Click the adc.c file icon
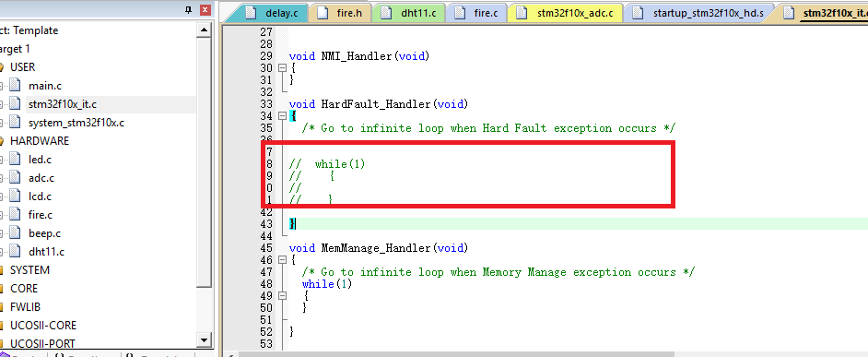 [16, 178]
